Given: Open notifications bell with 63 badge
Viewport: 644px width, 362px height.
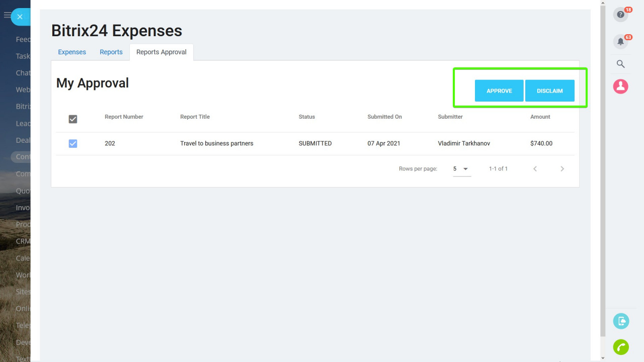Looking at the screenshot, I should 621,42.
